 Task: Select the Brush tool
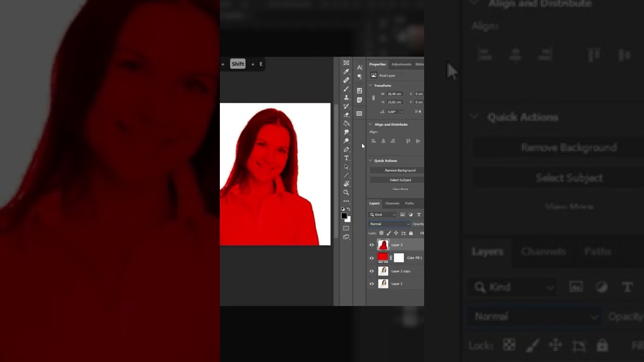click(346, 89)
